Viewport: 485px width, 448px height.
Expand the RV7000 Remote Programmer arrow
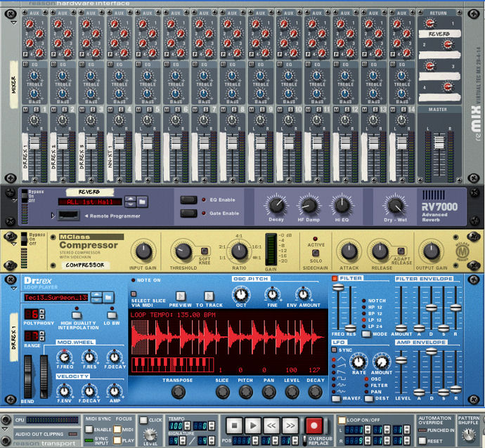53,216
